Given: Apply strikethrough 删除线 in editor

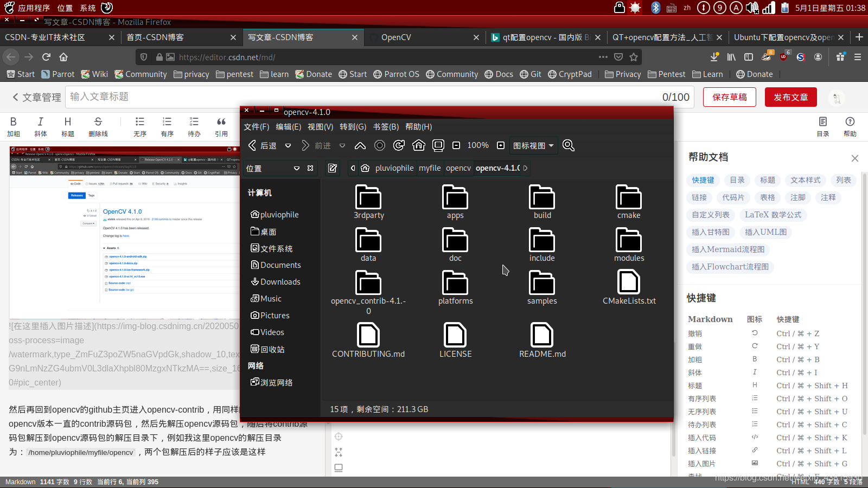Looking at the screenshot, I should point(98,127).
